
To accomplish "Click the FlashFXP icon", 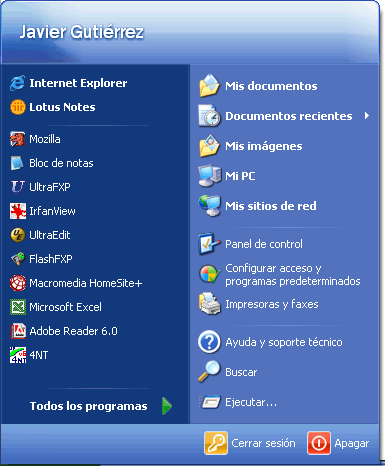I will [18, 259].
